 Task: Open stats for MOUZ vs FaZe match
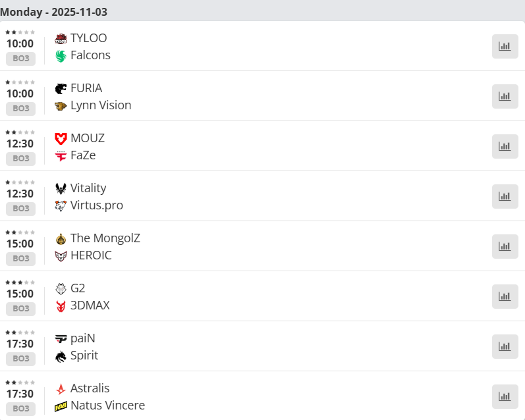tap(505, 146)
